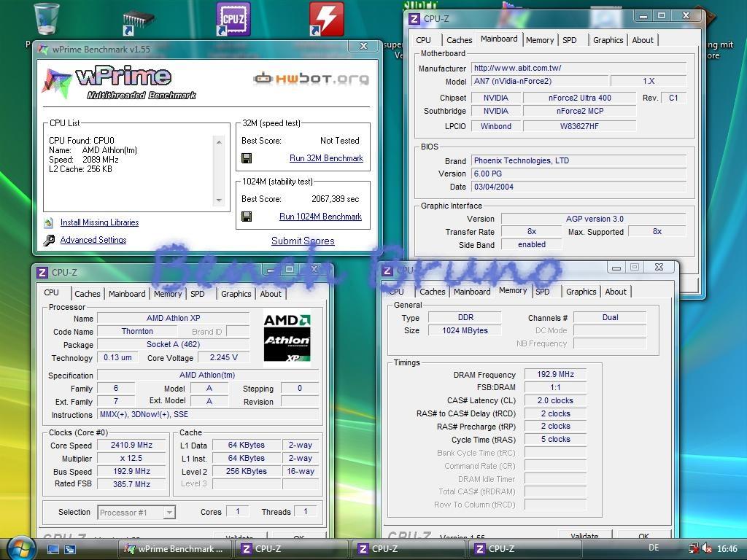This screenshot has width=747, height=560.
Task: Open the Recycle Bin desktop icon
Action: tap(47, 18)
